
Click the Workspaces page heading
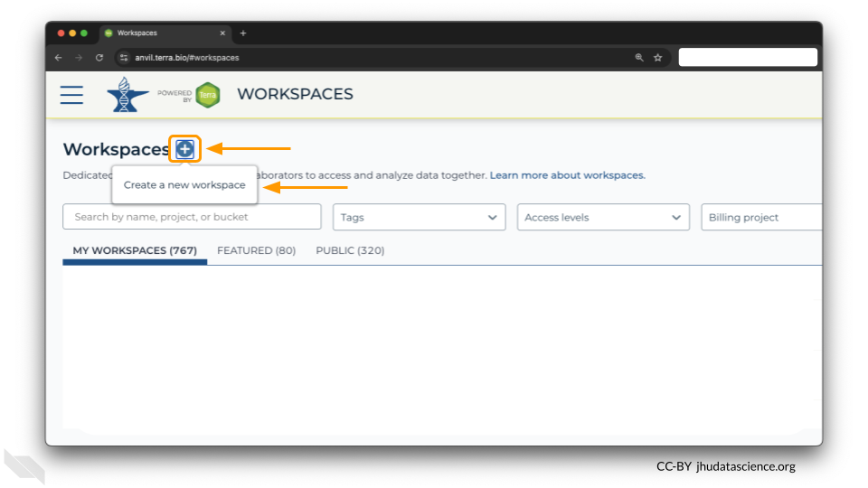[117, 149]
